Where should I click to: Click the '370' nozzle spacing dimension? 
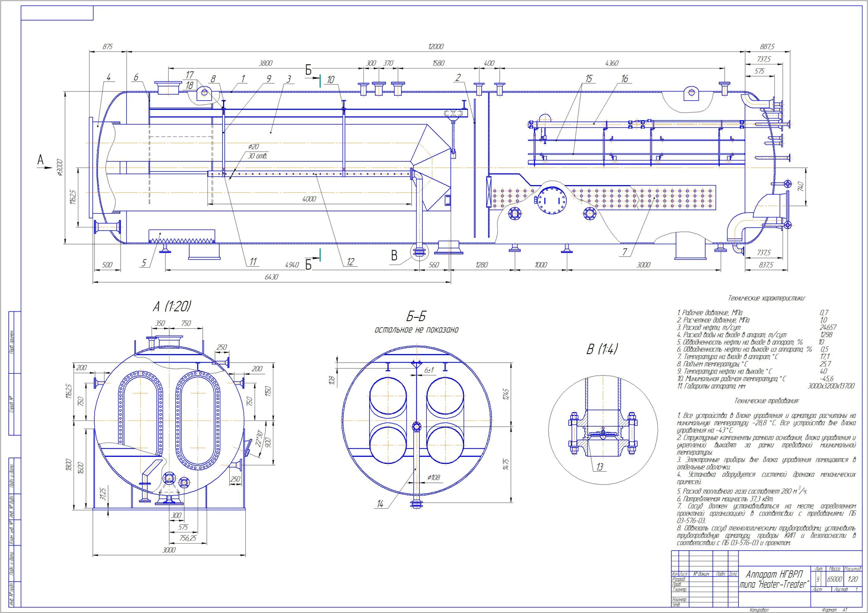388,63
